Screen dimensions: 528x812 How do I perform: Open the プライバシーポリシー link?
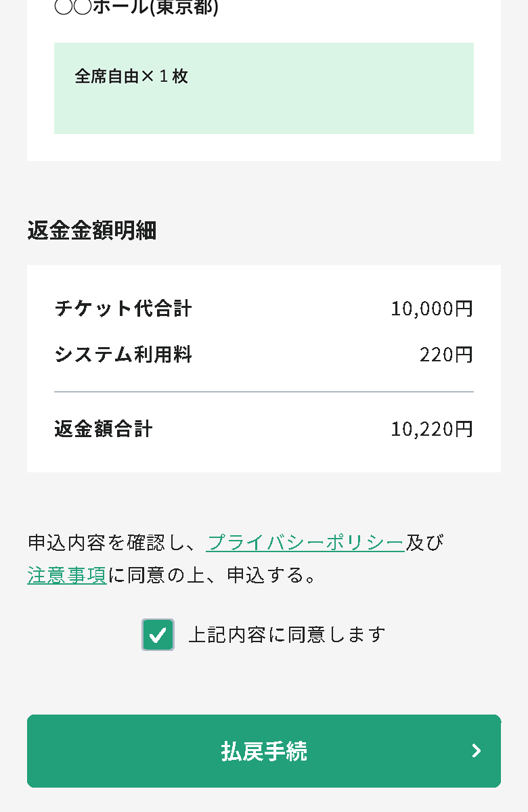pyautogui.click(x=305, y=543)
